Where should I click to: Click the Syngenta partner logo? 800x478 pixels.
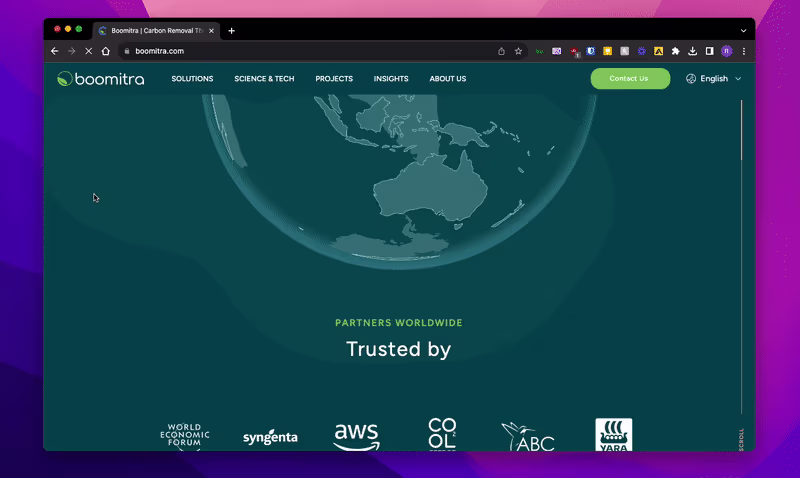270,437
